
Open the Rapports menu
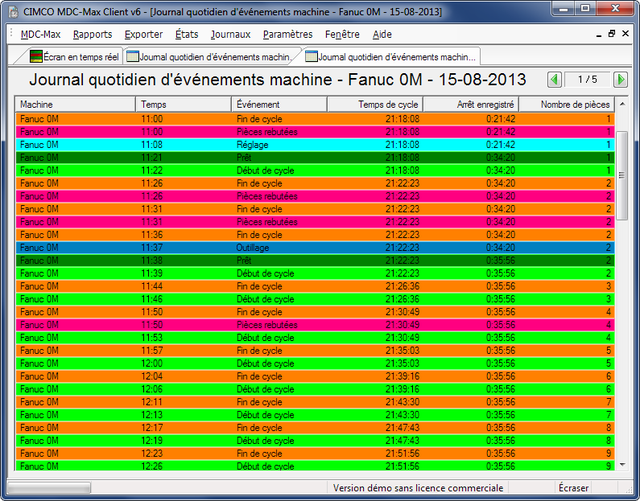tap(92, 34)
